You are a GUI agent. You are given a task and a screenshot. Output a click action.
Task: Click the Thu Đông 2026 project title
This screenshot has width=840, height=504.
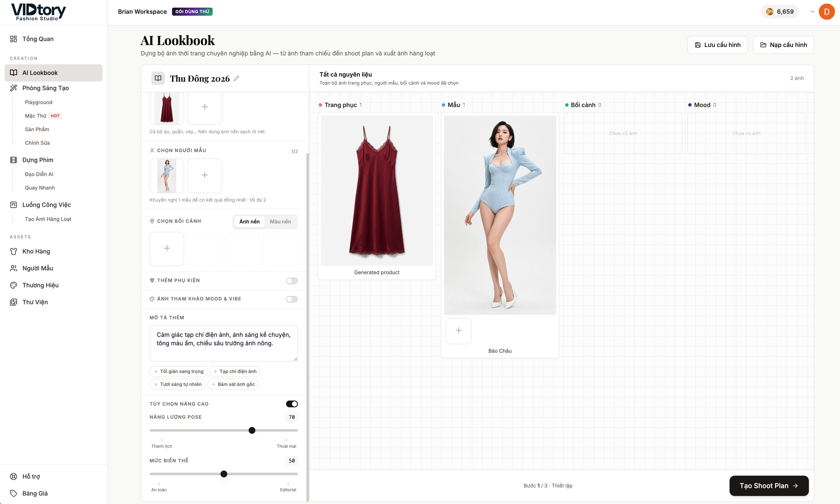[200, 78]
